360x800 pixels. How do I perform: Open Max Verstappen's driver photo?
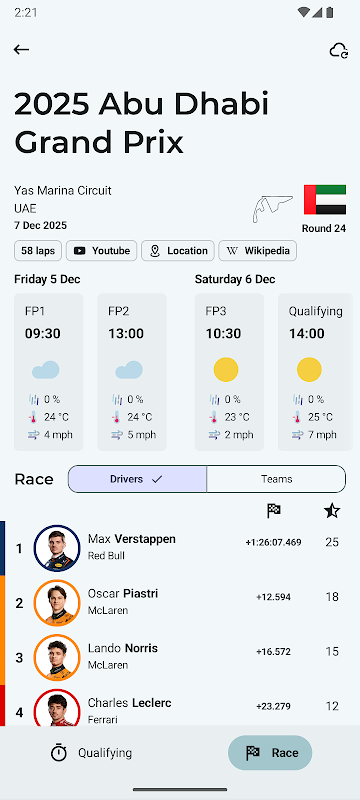click(57, 548)
